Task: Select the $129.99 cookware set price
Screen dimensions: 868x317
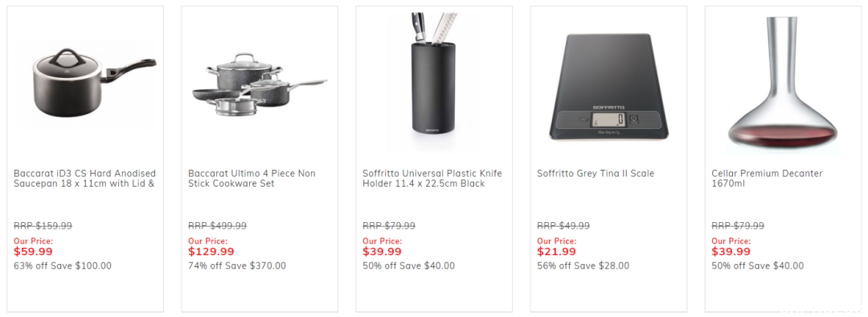Action: [211, 252]
